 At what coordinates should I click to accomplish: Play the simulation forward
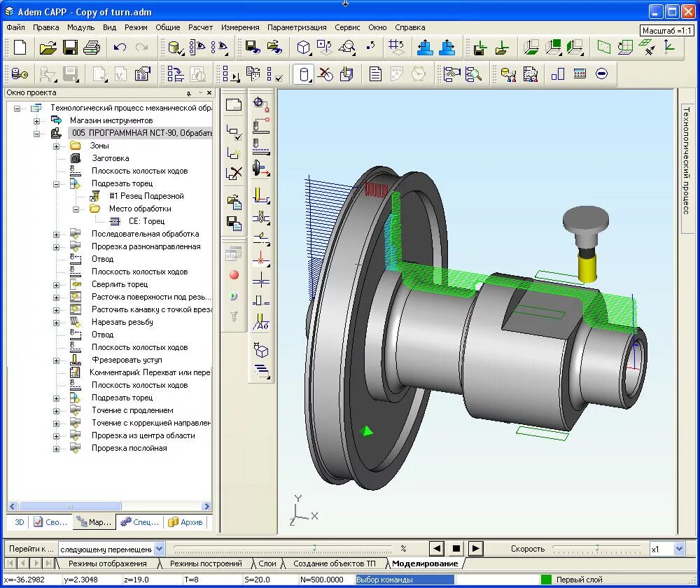click(x=476, y=548)
